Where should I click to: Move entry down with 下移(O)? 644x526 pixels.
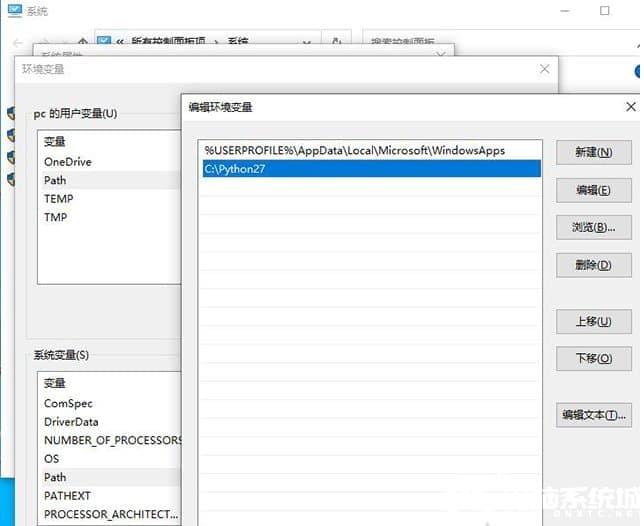point(593,358)
